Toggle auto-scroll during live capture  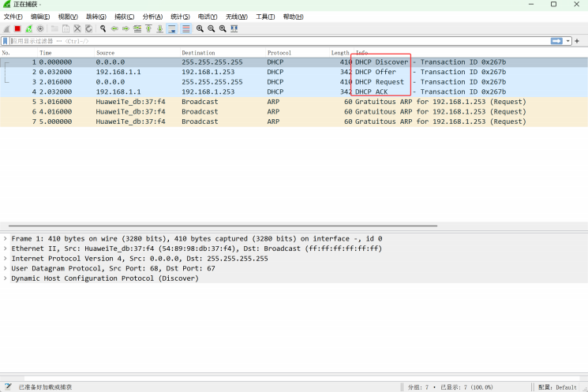click(x=172, y=29)
